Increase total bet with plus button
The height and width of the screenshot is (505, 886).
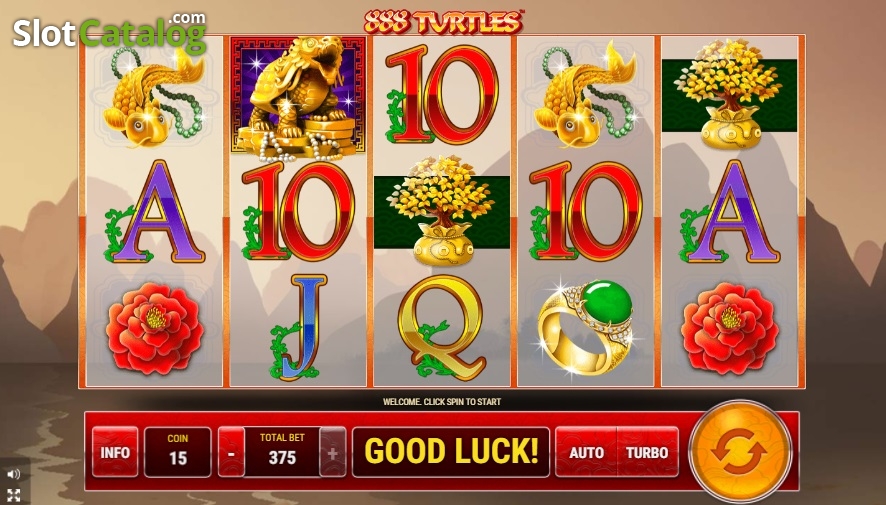pyautogui.click(x=333, y=452)
